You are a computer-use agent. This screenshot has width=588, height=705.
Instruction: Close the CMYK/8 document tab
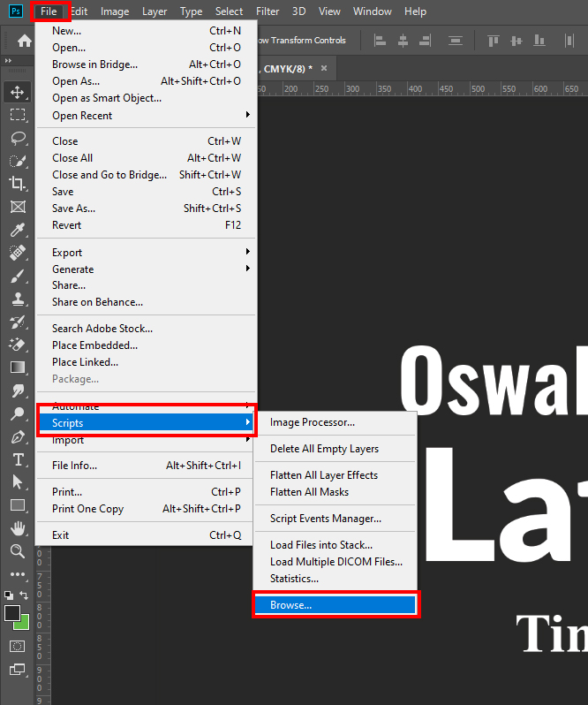(x=324, y=68)
